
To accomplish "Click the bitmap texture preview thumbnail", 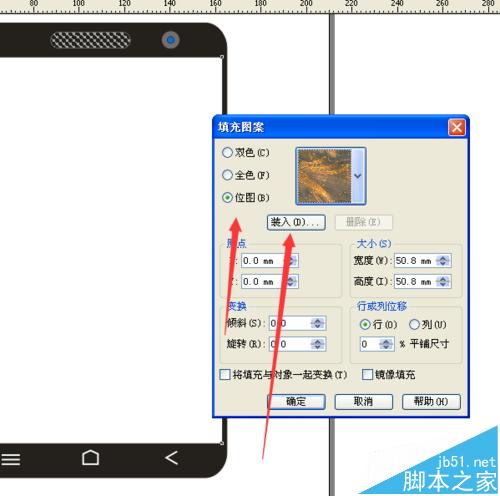I will (324, 176).
